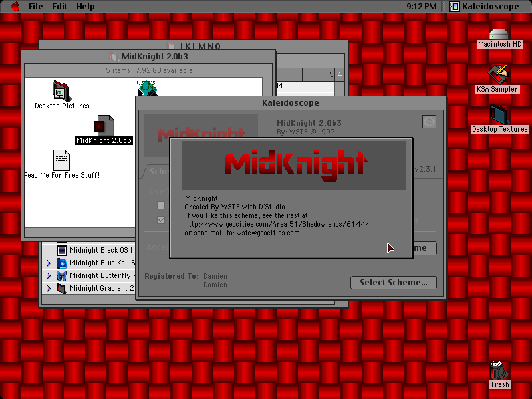
Task: Select the WSTE's ICONS item icon
Action: click(147, 88)
